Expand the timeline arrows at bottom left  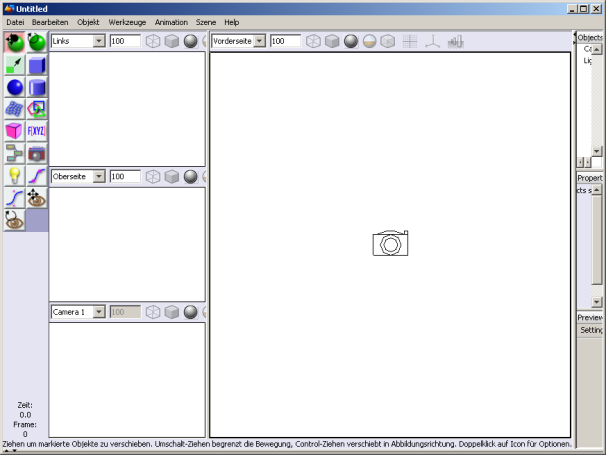10,451
